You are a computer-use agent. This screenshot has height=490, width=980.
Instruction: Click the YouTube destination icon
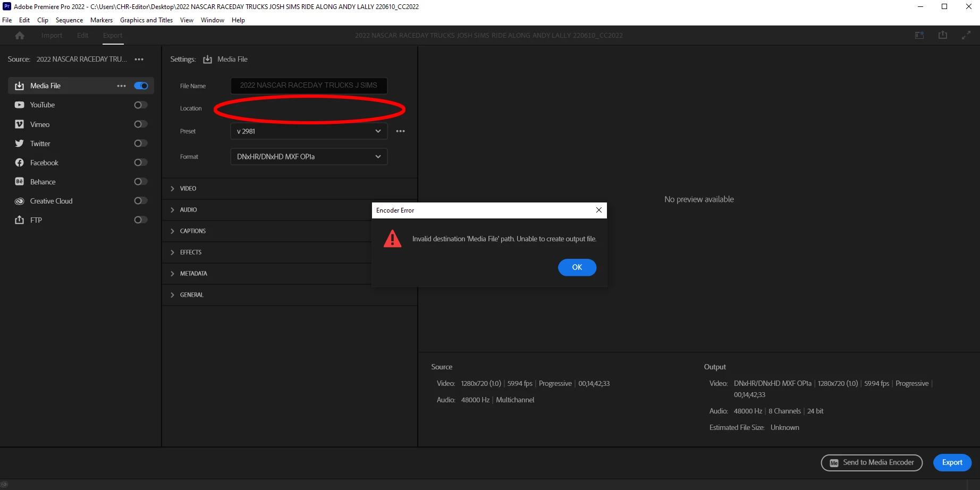pyautogui.click(x=20, y=105)
